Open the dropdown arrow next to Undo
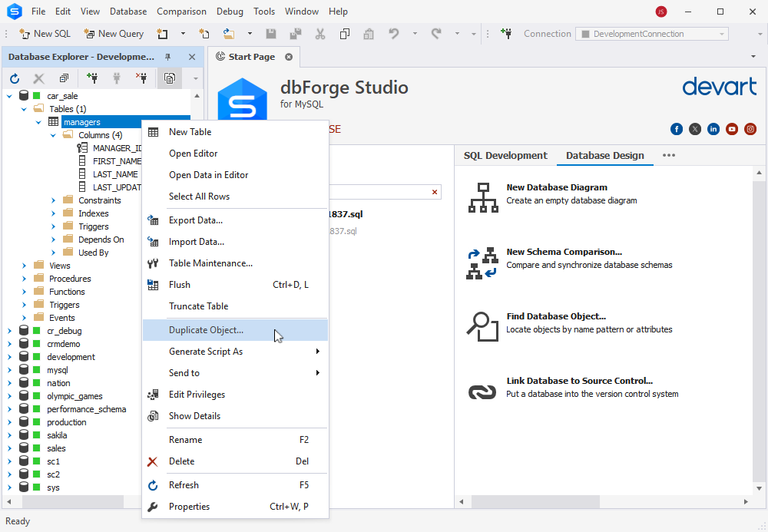 pos(415,34)
